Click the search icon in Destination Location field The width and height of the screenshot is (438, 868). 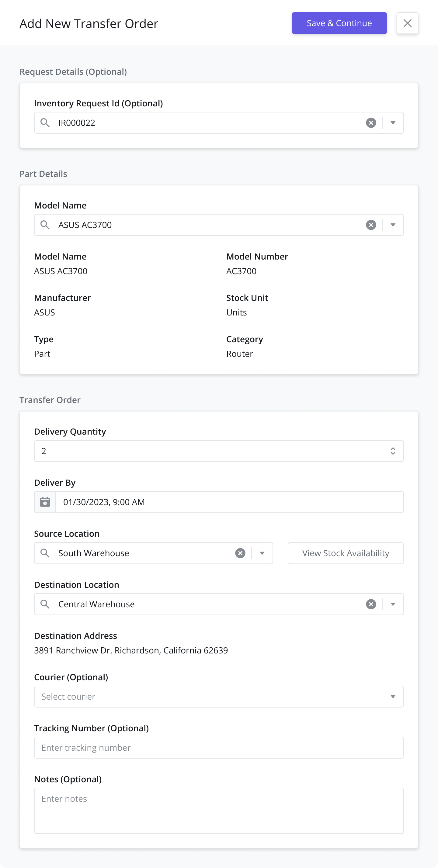tap(45, 604)
